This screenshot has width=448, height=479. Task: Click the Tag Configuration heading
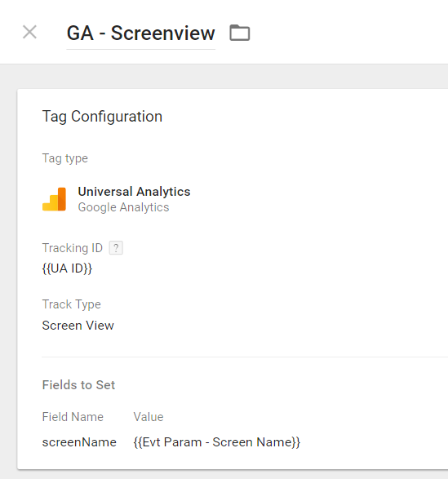(102, 117)
